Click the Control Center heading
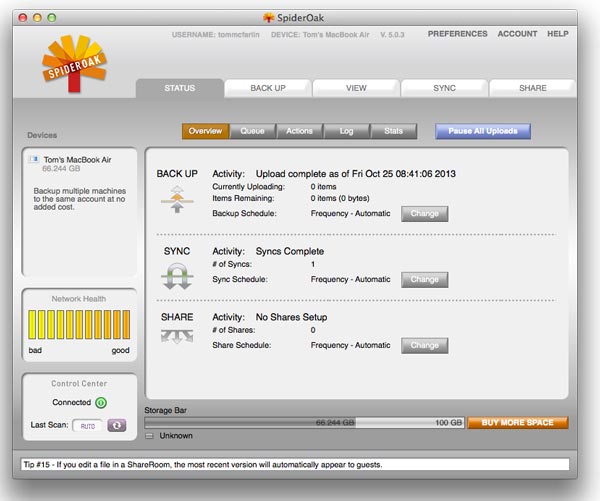600x501 pixels. (x=79, y=384)
